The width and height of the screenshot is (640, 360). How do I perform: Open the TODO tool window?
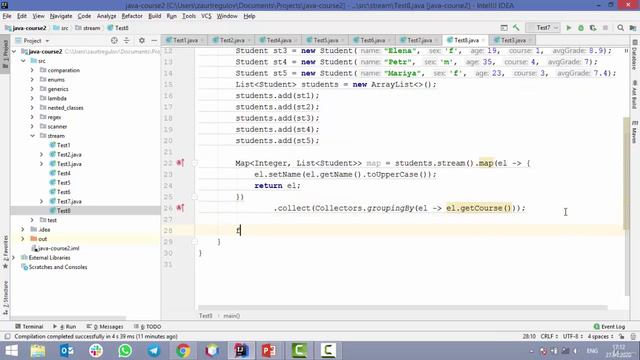coord(147,327)
